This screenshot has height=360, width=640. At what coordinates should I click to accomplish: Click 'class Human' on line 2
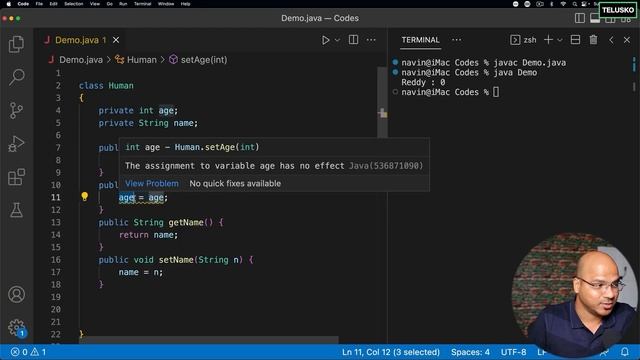(x=106, y=86)
